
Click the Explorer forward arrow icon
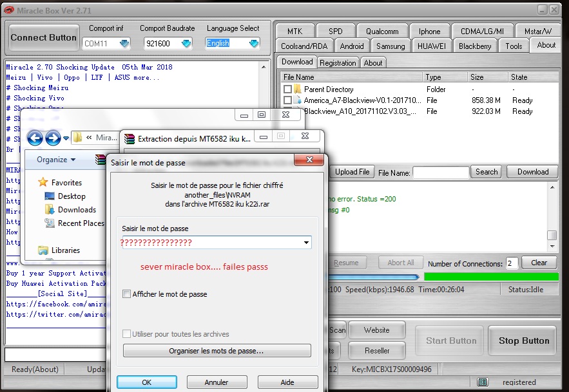53,138
